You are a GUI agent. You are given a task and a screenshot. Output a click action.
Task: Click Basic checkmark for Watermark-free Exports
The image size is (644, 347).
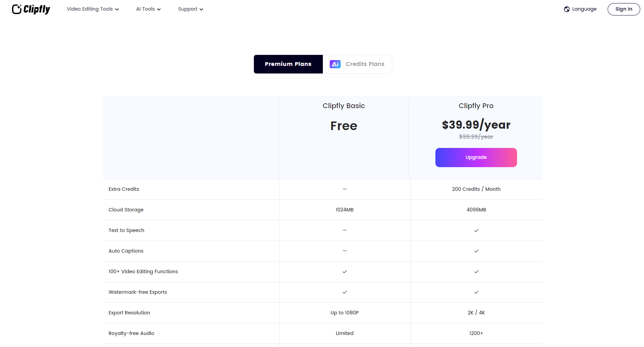tap(344, 292)
